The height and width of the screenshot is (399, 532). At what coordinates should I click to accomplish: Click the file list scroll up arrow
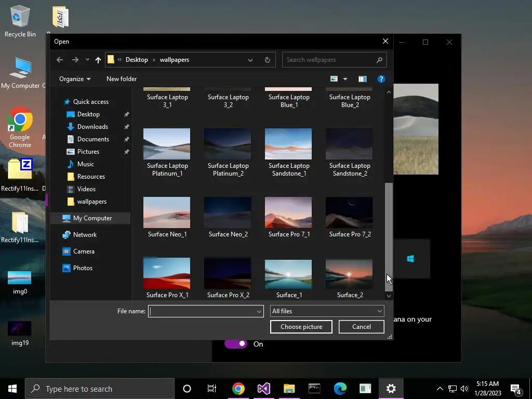(x=389, y=92)
